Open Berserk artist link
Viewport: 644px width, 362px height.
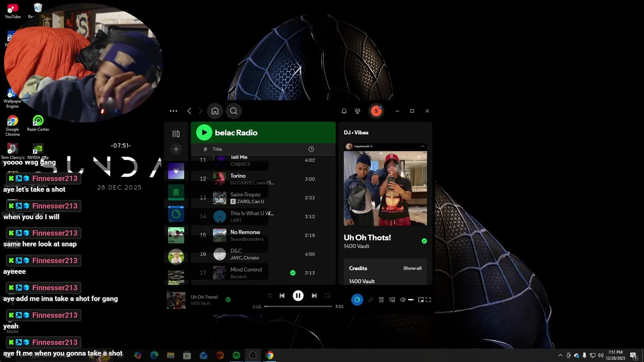pos(239,277)
